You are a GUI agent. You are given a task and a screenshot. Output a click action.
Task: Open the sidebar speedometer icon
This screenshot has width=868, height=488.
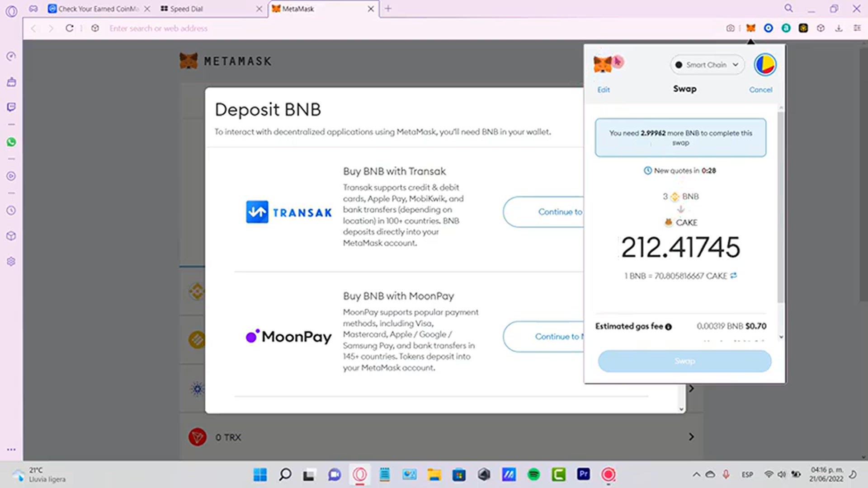(x=11, y=56)
